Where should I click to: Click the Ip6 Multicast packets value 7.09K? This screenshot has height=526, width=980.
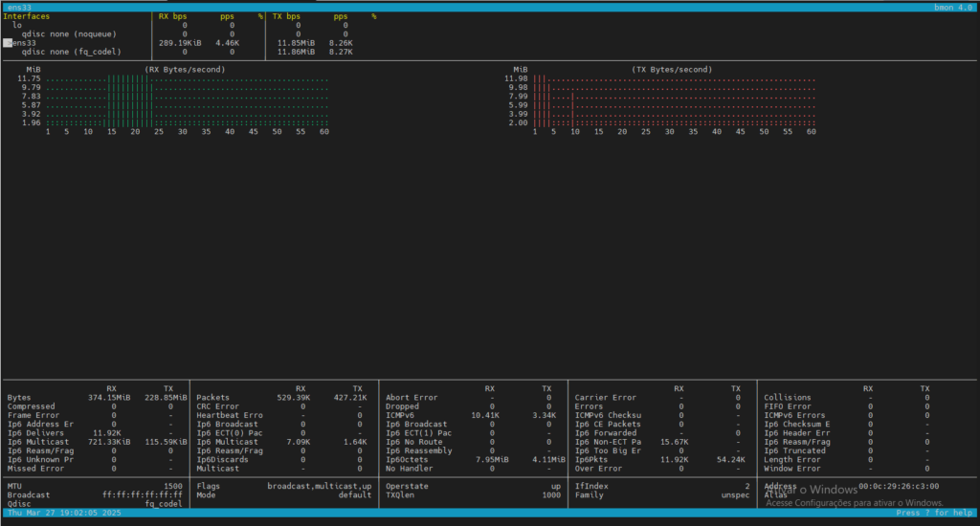coord(299,442)
